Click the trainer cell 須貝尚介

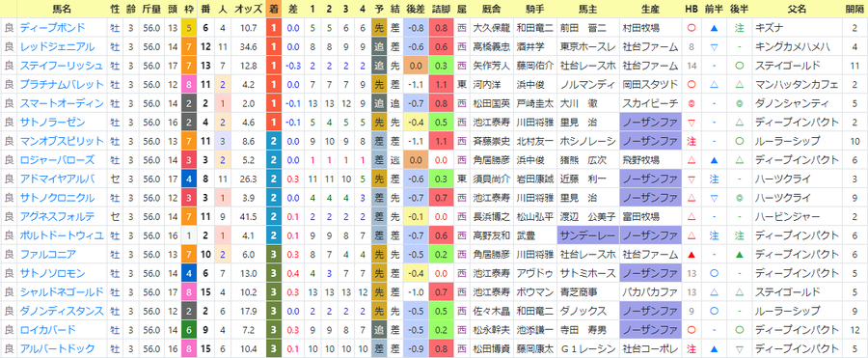pos(491,179)
